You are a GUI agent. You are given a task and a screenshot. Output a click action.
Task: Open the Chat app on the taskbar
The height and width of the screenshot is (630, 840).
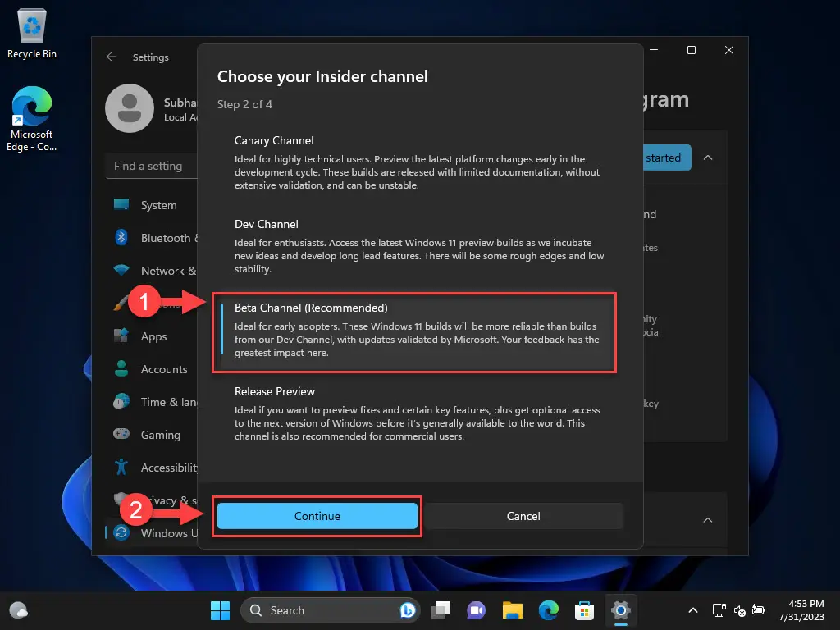476,610
